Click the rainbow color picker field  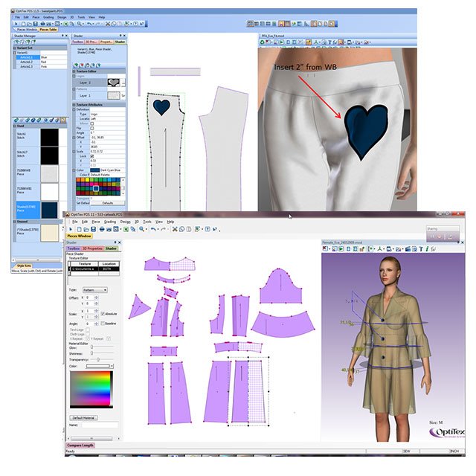click(91, 390)
